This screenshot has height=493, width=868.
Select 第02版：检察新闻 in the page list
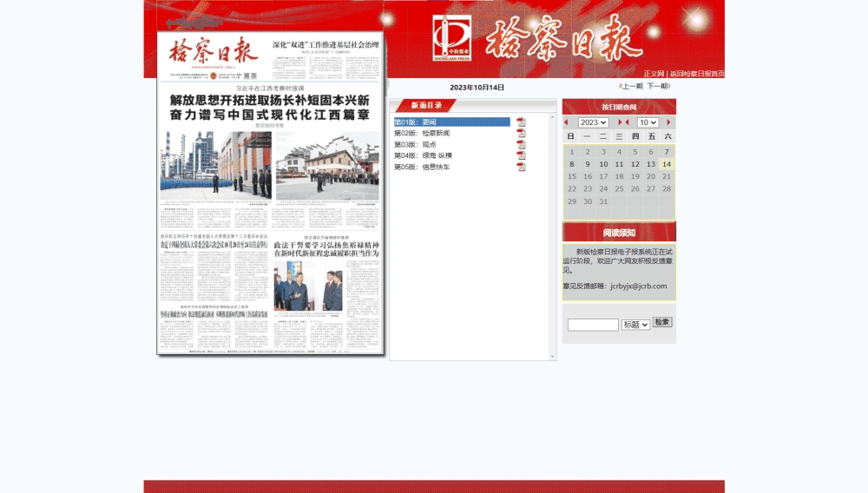[x=422, y=134]
